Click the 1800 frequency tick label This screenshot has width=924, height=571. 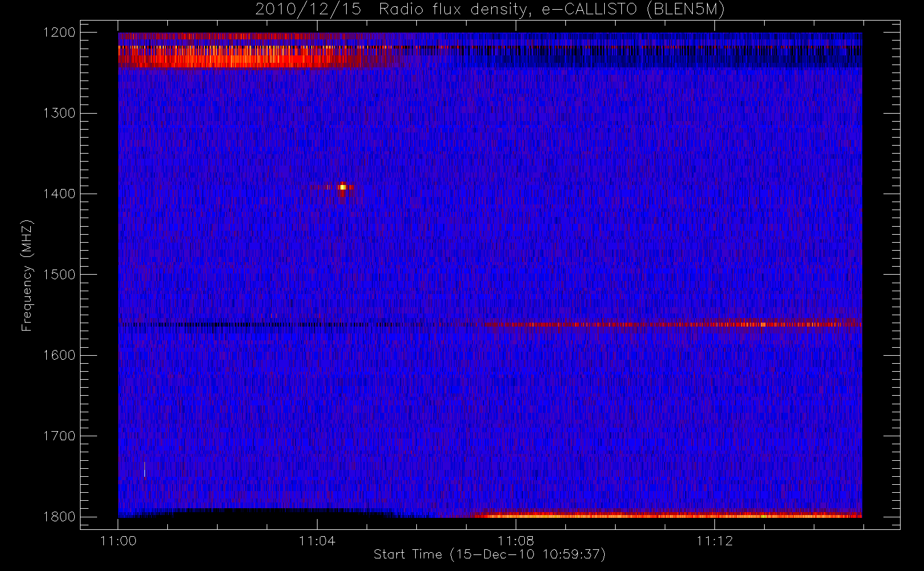59,517
